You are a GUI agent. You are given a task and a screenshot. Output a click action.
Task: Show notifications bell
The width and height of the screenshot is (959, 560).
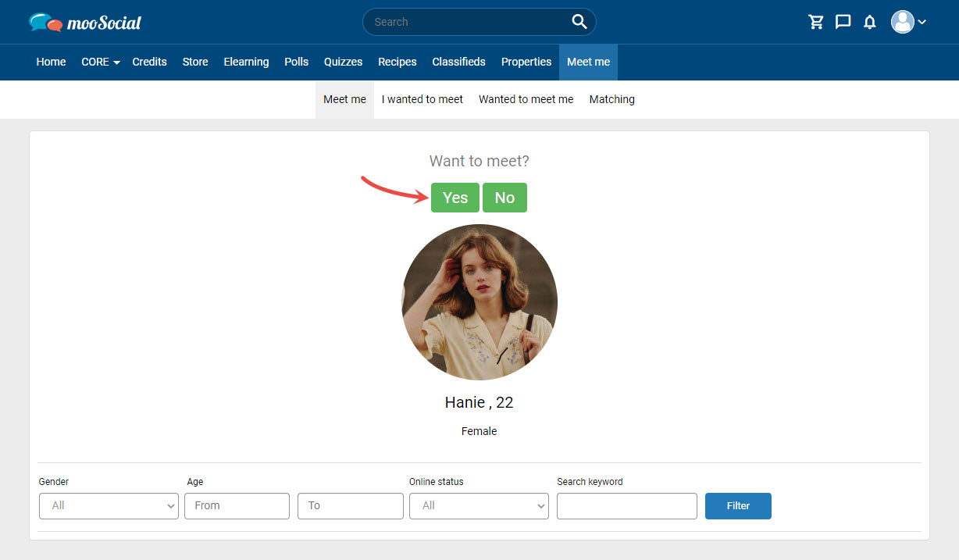(869, 22)
